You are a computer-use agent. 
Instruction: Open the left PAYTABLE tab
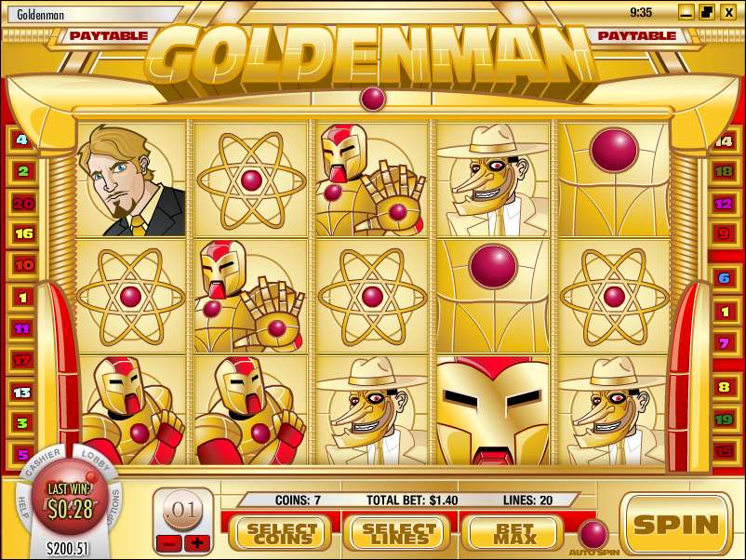pos(109,35)
